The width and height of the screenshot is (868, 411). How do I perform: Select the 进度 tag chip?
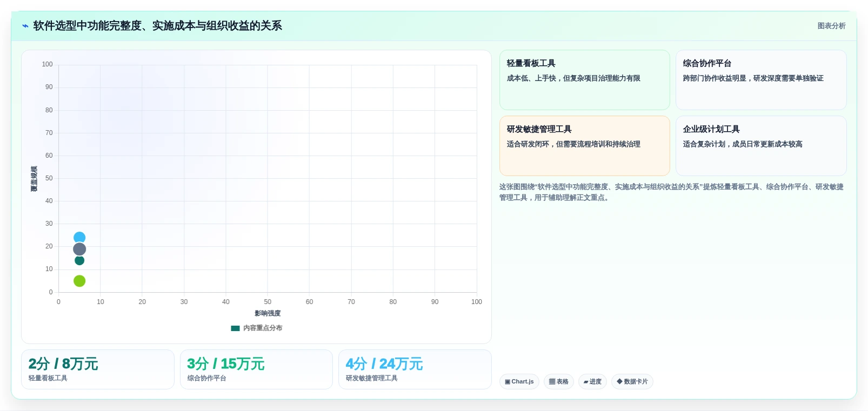click(x=592, y=381)
